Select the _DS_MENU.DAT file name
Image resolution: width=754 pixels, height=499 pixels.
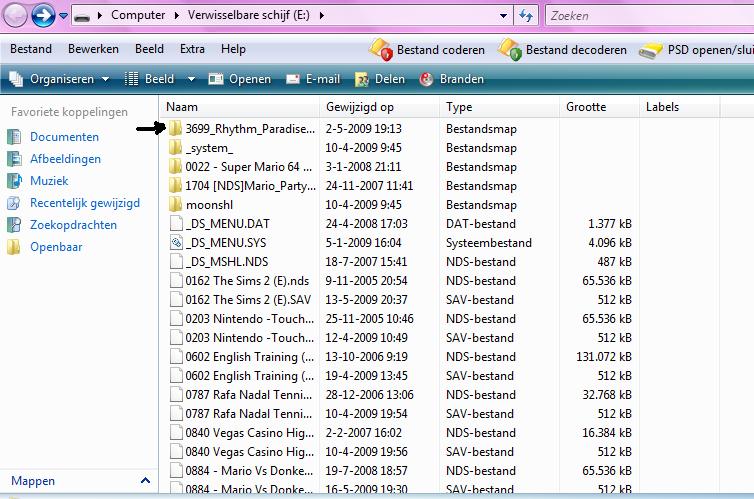point(228,224)
